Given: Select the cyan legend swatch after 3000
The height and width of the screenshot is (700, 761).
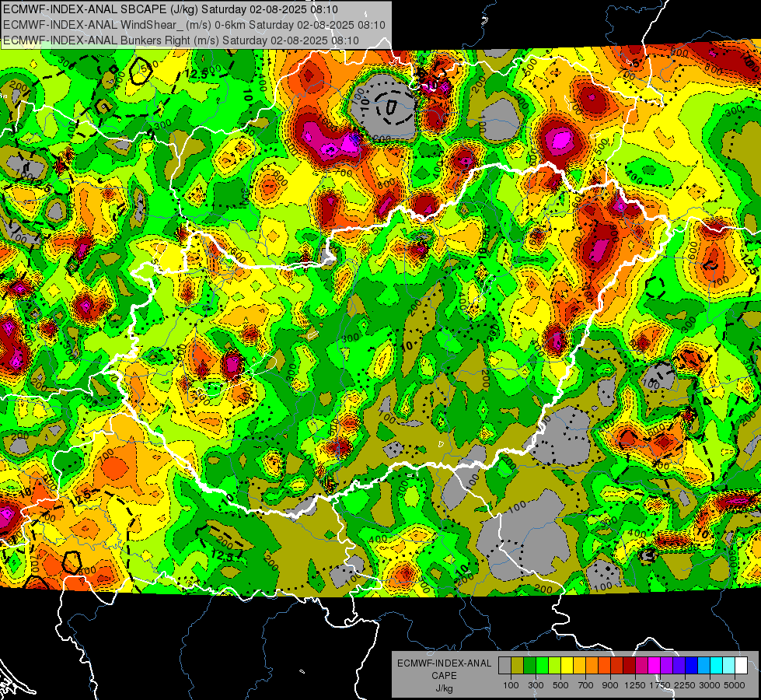Looking at the screenshot, I should coord(717,666).
